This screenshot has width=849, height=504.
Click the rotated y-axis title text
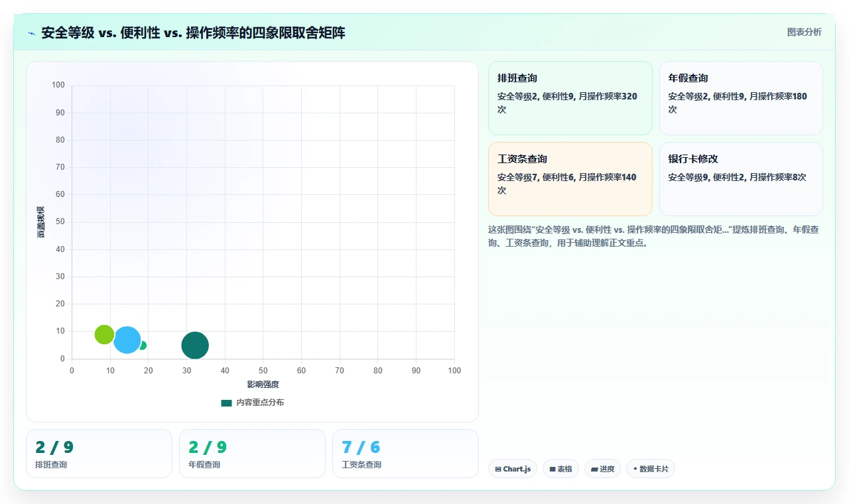coord(41,222)
